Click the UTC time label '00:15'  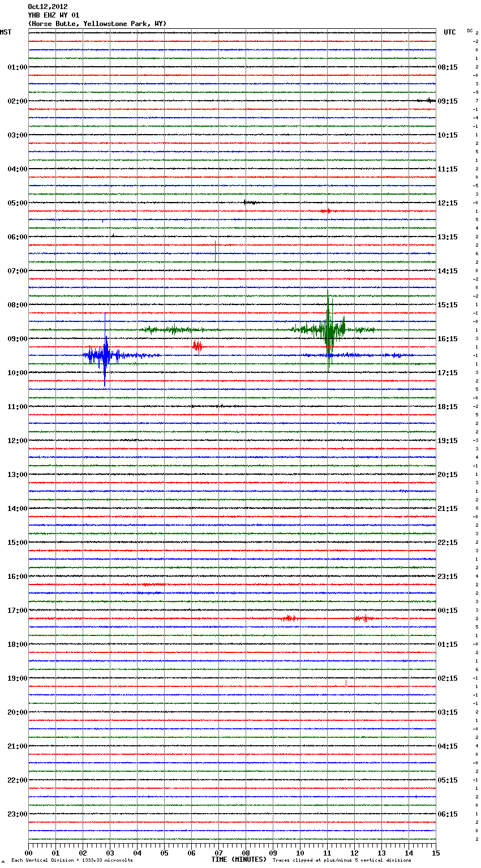coord(448,611)
